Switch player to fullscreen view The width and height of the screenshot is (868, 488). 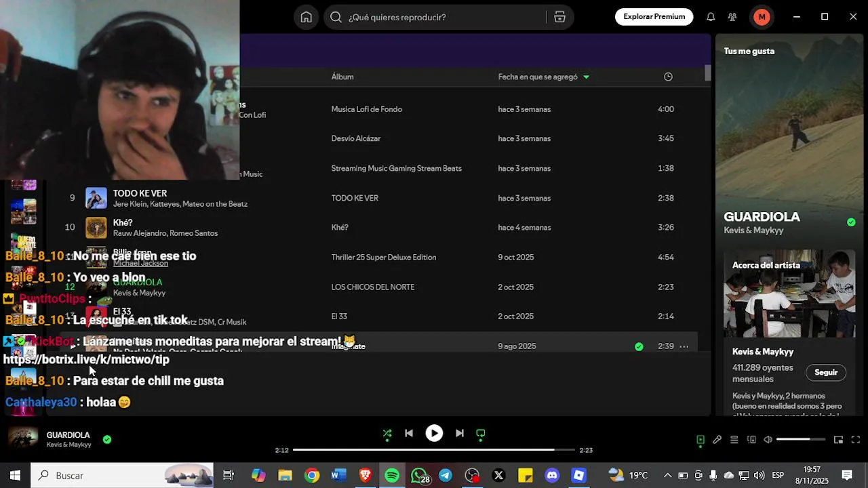pos(855,440)
